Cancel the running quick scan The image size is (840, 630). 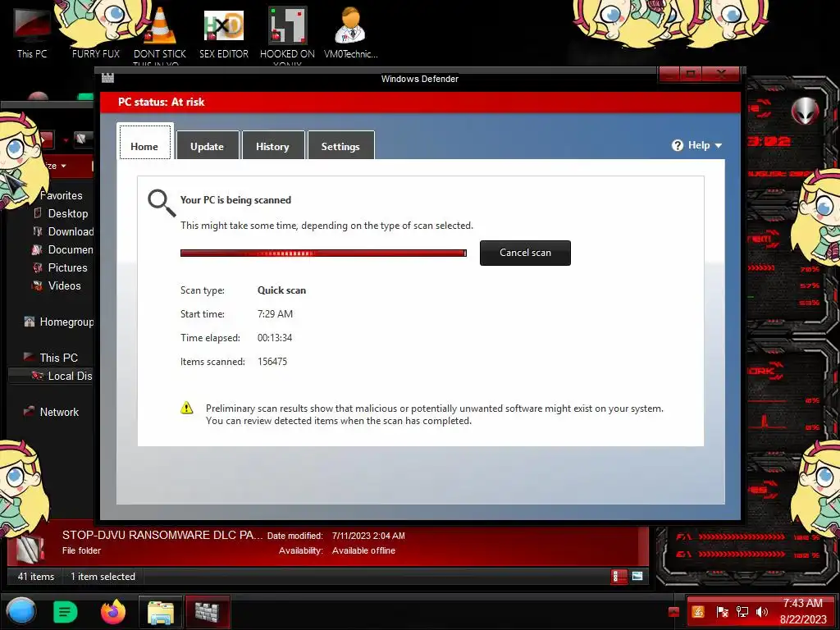pos(525,253)
